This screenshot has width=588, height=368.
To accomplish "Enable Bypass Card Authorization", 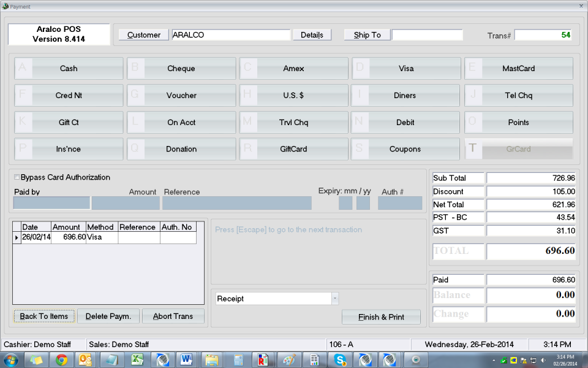I will coord(17,177).
